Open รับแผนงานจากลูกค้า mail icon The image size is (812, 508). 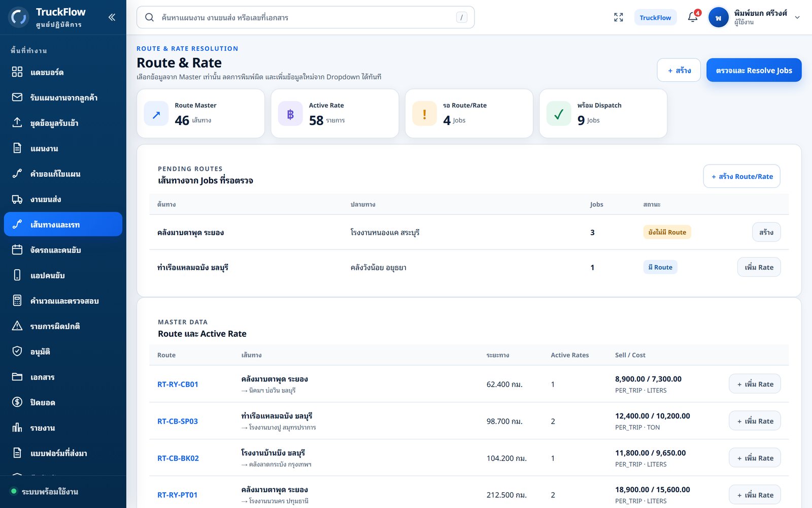[17, 97]
